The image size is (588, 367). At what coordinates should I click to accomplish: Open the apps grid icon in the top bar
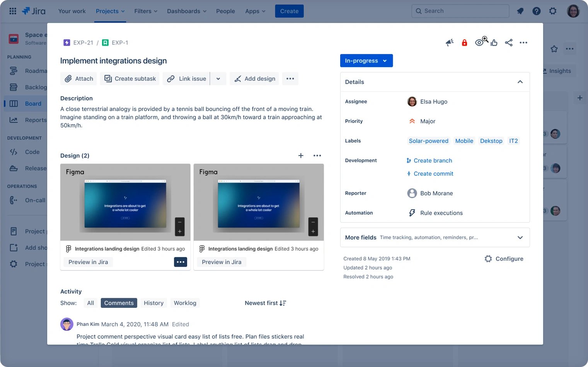13,10
